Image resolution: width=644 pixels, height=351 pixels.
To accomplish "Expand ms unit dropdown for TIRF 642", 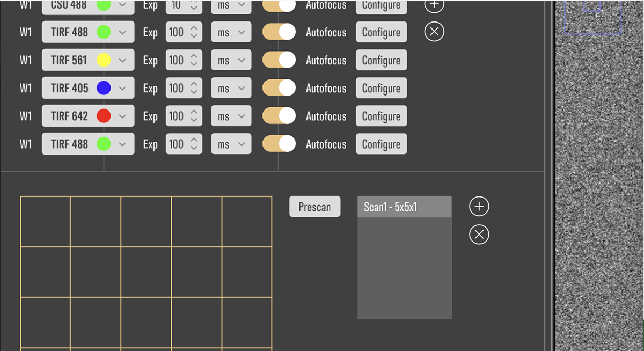I will tap(231, 116).
